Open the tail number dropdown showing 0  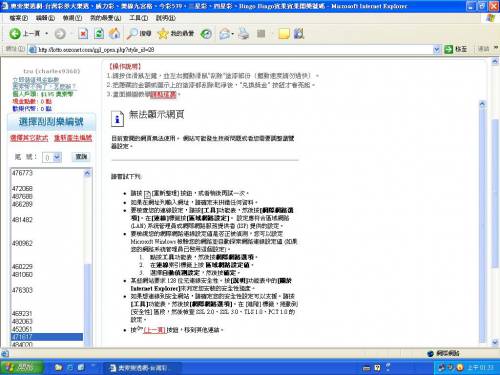pyautogui.click(x=52, y=157)
